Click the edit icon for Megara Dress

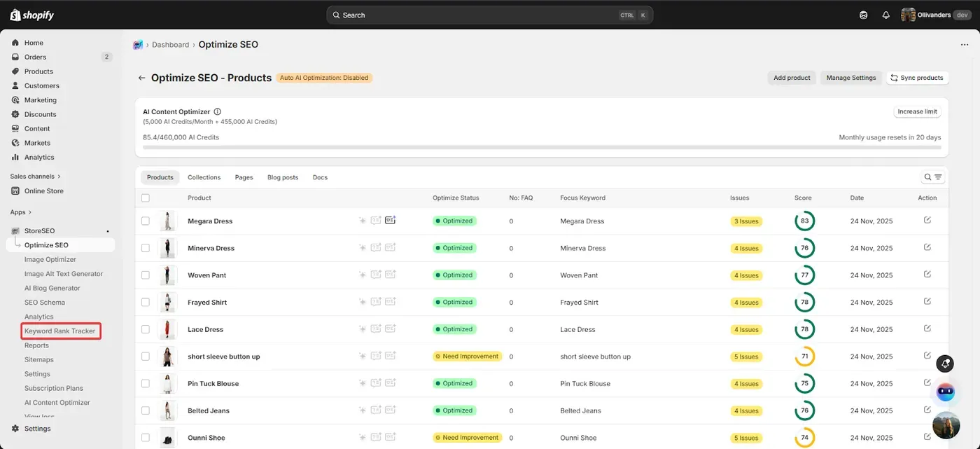(x=927, y=220)
